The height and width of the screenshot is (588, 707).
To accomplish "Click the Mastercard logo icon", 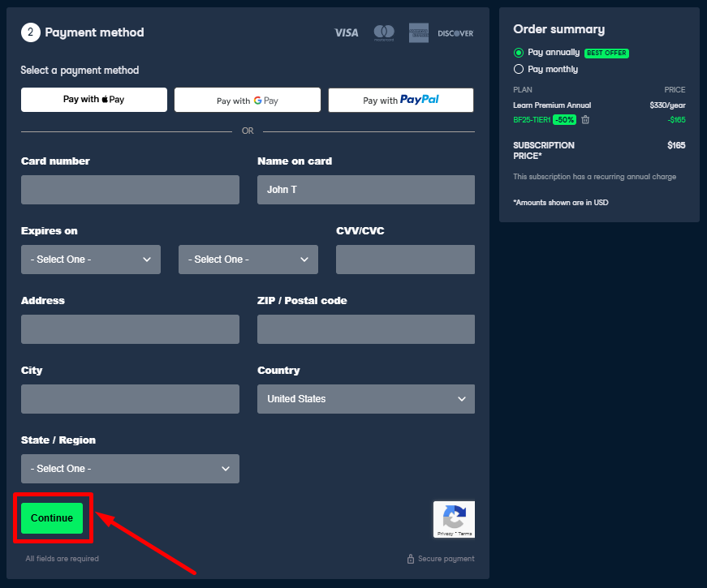I will (383, 33).
